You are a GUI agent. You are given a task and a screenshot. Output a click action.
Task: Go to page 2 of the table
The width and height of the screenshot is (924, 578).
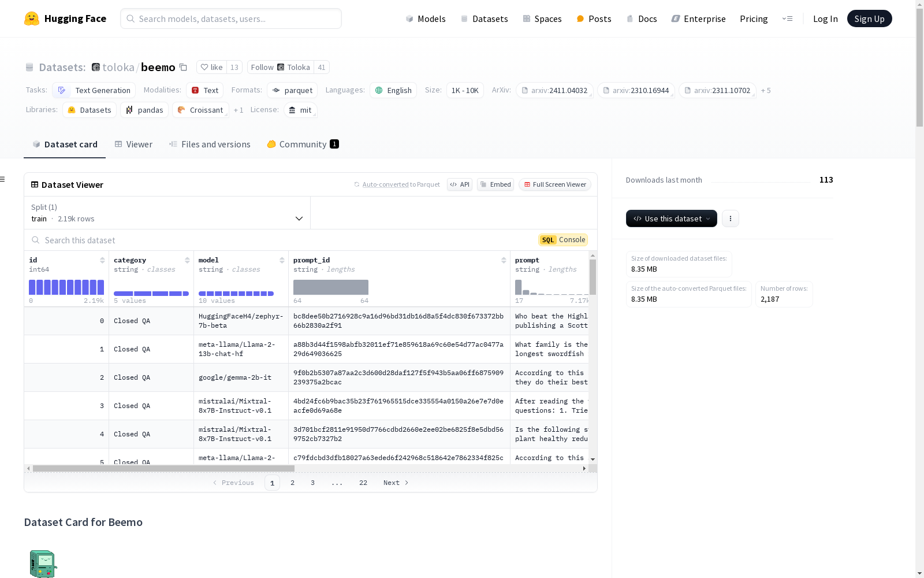click(x=293, y=483)
